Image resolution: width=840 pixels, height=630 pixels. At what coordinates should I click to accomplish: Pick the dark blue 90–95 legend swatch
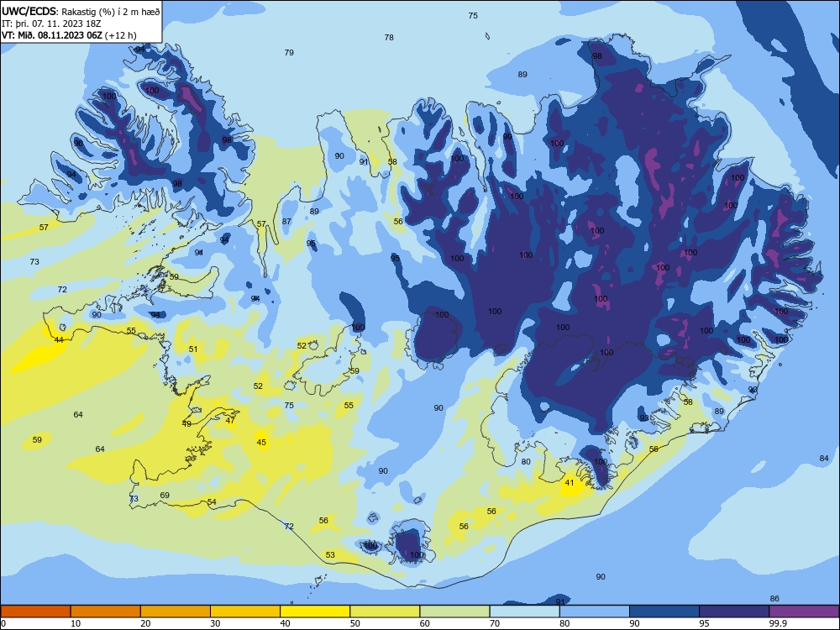pos(664,612)
